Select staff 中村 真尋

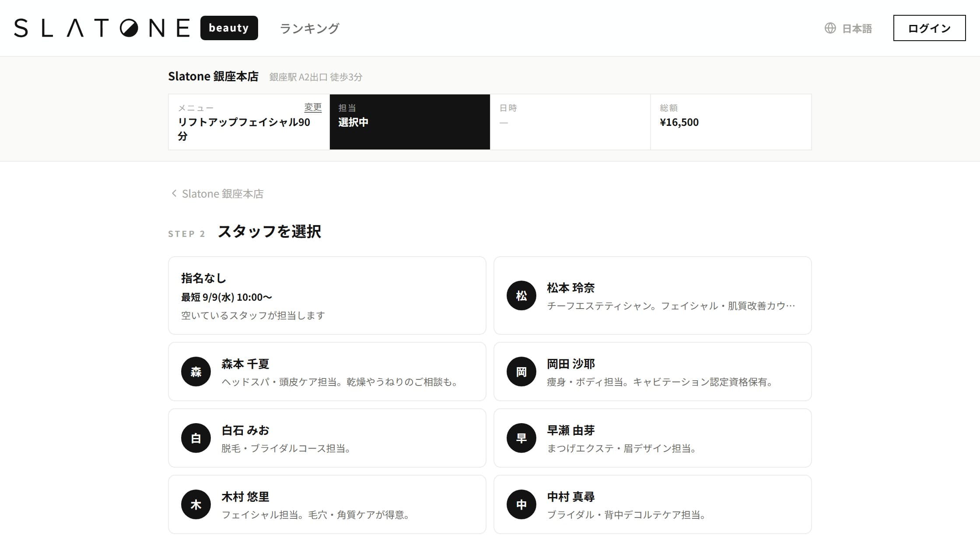[x=652, y=504]
